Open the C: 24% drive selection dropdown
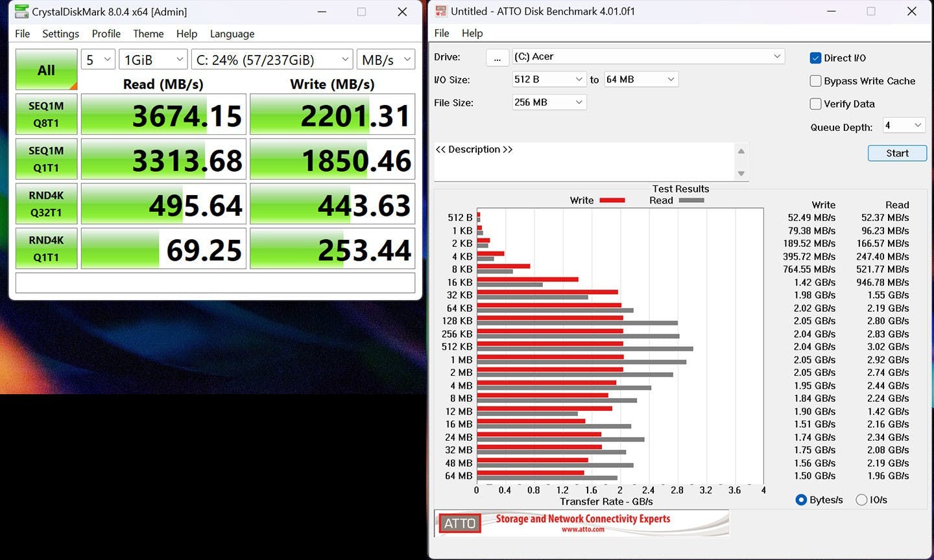This screenshot has height=560, width=934. [272, 60]
